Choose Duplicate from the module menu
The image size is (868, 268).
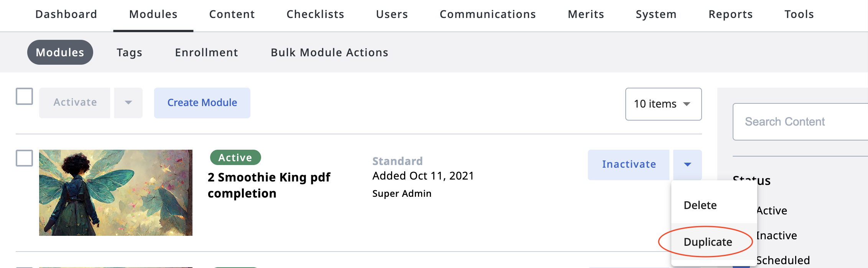click(708, 242)
